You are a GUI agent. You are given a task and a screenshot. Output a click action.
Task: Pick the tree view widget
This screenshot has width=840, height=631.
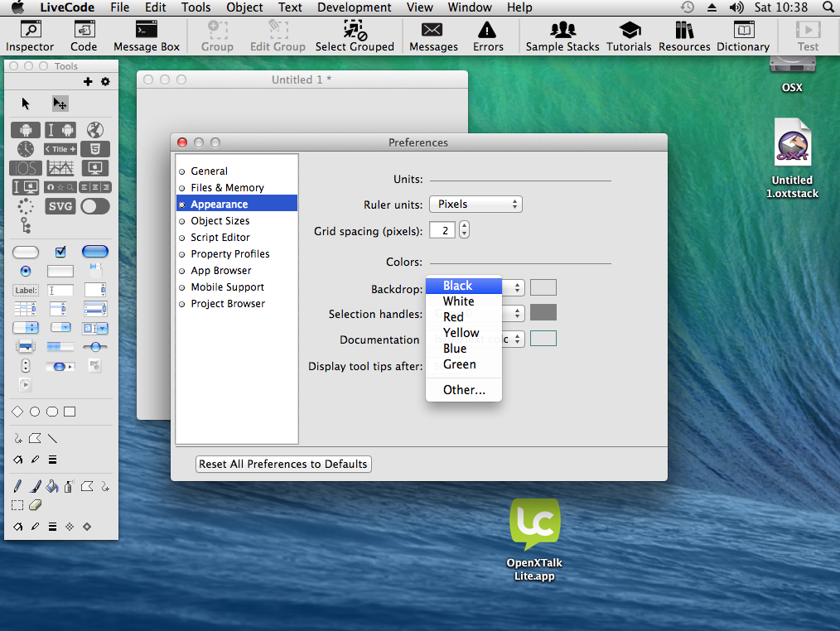coord(25,225)
